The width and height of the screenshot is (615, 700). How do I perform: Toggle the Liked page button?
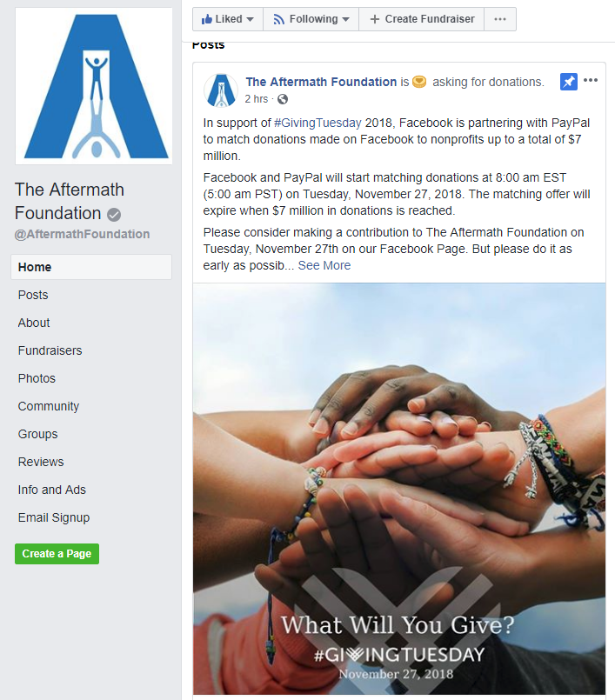[x=222, y=19]
